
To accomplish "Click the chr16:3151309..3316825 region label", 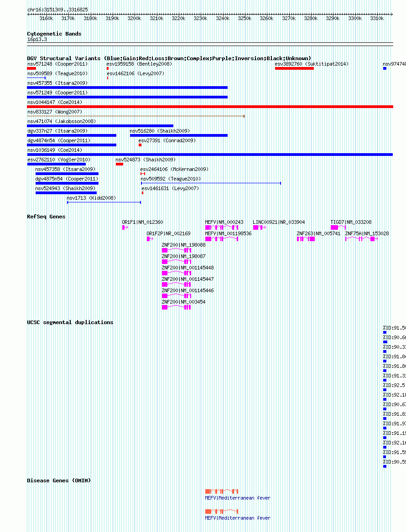I will (58, 10).
